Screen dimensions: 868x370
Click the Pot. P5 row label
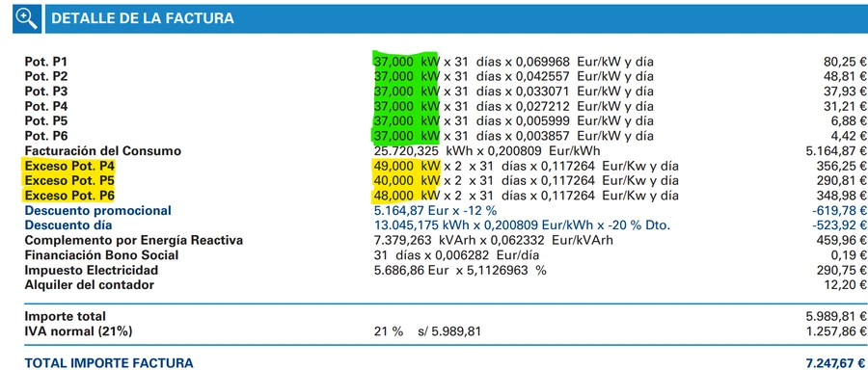pyautogui.click(x=46, y=121)
